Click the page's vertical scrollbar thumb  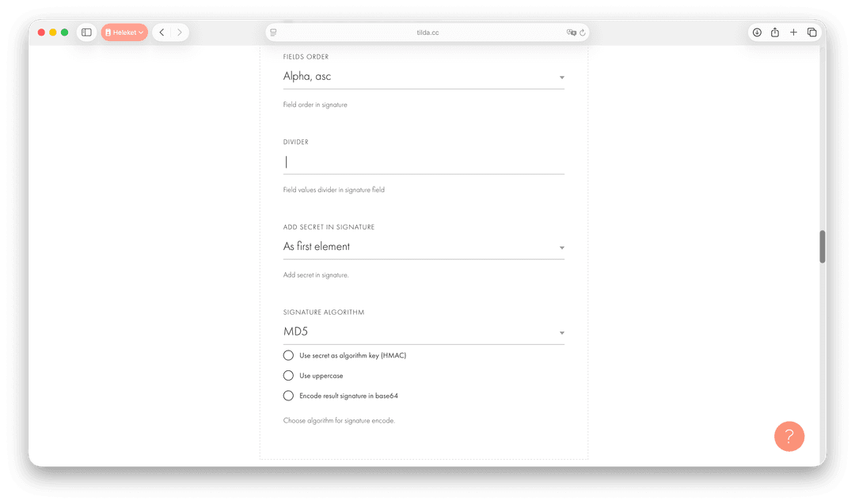pyautogui.click(x=823, y=247)
